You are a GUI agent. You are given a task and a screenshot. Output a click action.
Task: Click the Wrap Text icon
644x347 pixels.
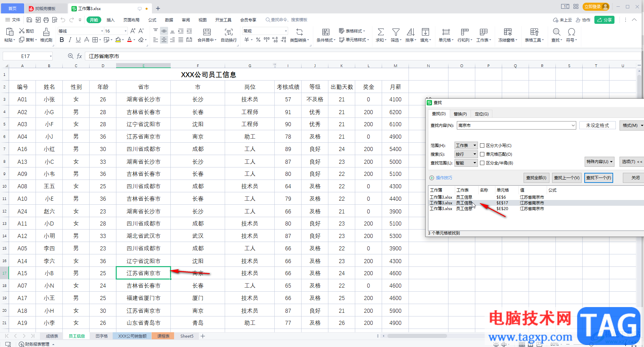229,32
